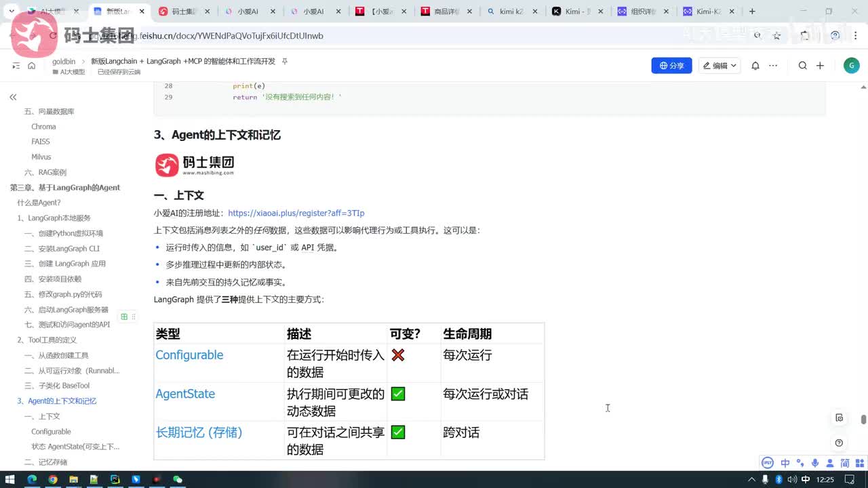Open the AgentState link in the table
Image resolution: width=868 pixels, height=488 pixels.
coord(185,394)
